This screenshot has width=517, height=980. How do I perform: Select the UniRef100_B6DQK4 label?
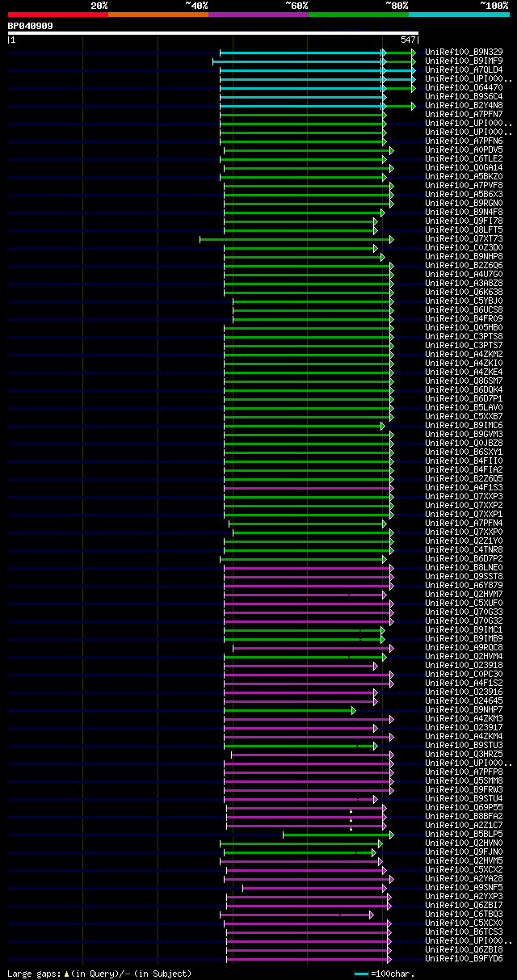click(464, 390)
